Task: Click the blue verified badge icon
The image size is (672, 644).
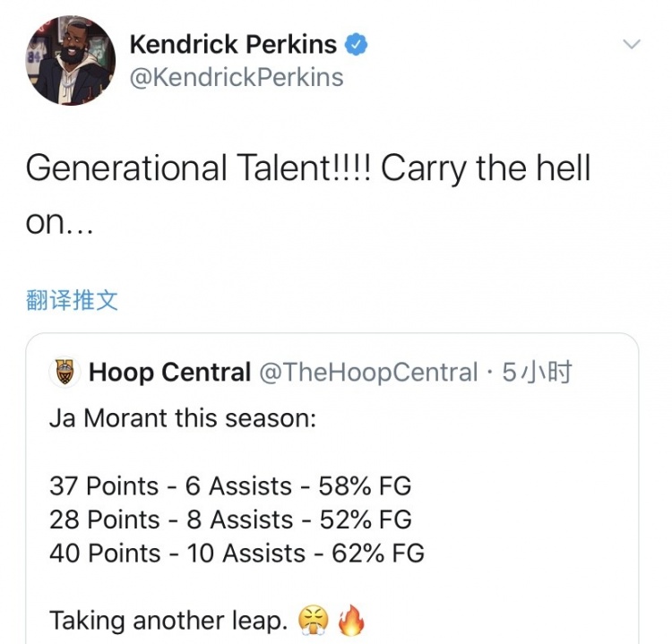Action: (358, 44)
